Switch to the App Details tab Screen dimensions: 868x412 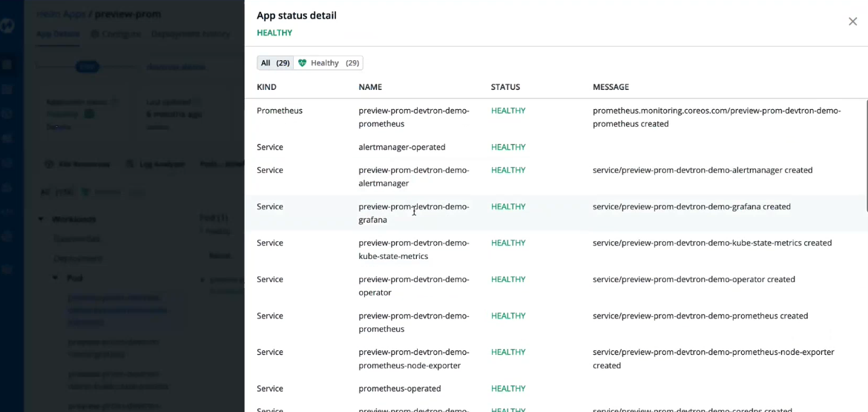pos(58,34)
